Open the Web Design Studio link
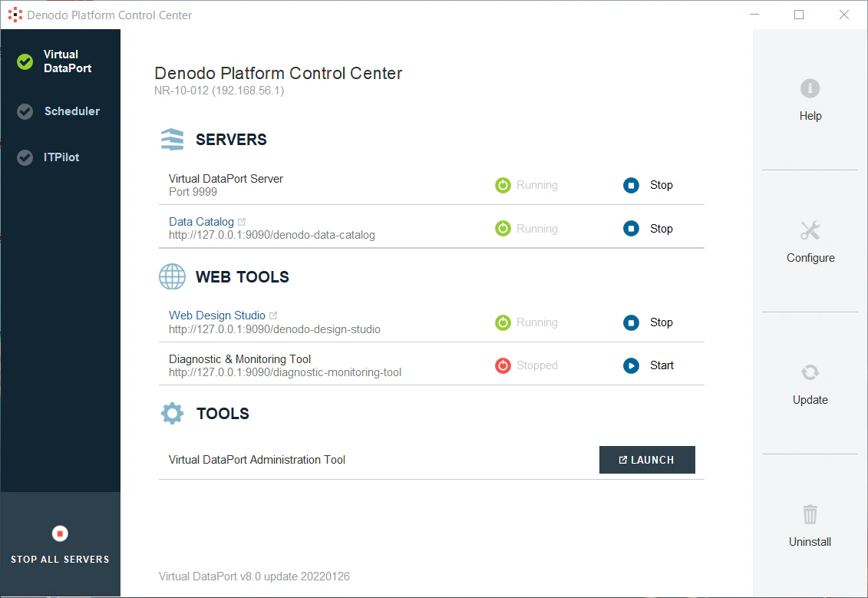868x598 pixels. coord(217,315)
